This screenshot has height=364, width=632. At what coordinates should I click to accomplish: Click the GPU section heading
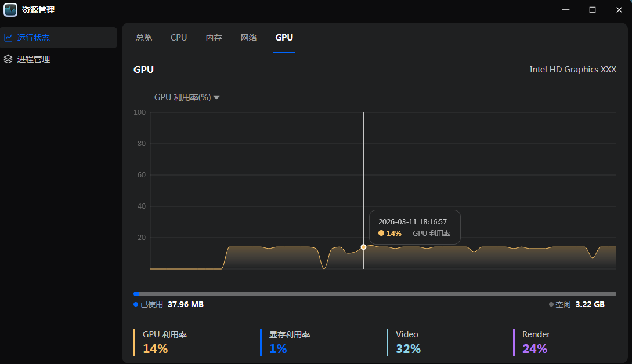point(143,70)
